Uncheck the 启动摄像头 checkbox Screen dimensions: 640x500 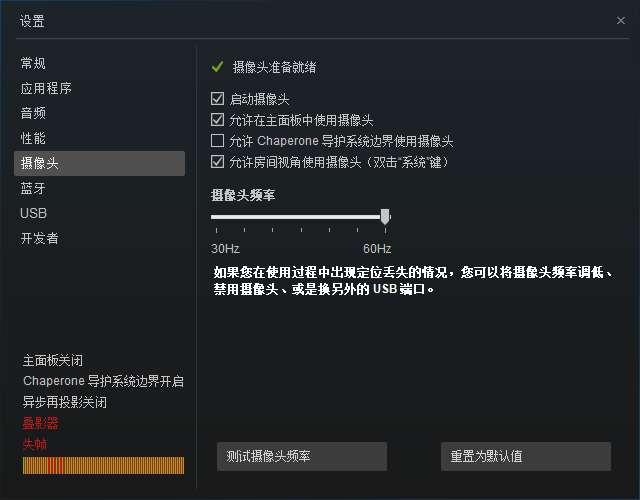[218, 99]
